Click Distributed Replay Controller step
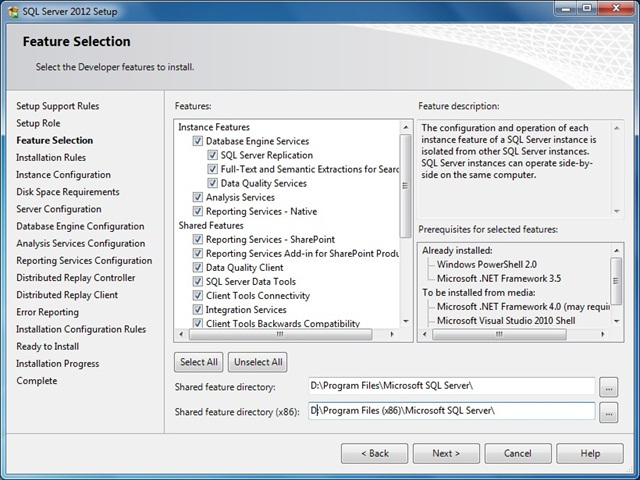Viewport: 640px width, 480px height. (76, 278)
